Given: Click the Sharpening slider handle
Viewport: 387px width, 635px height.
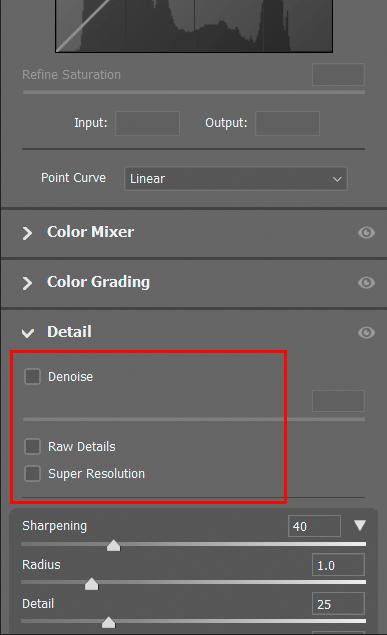Looking at the screenshot, I should (113, 545).
